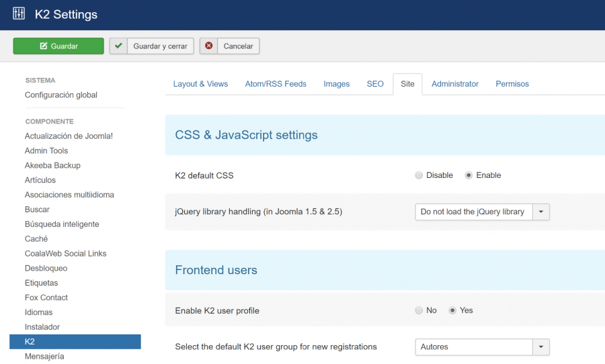
Task: Click the red cancel X icon
Action: pyautogui.click(x=209, y=46)
